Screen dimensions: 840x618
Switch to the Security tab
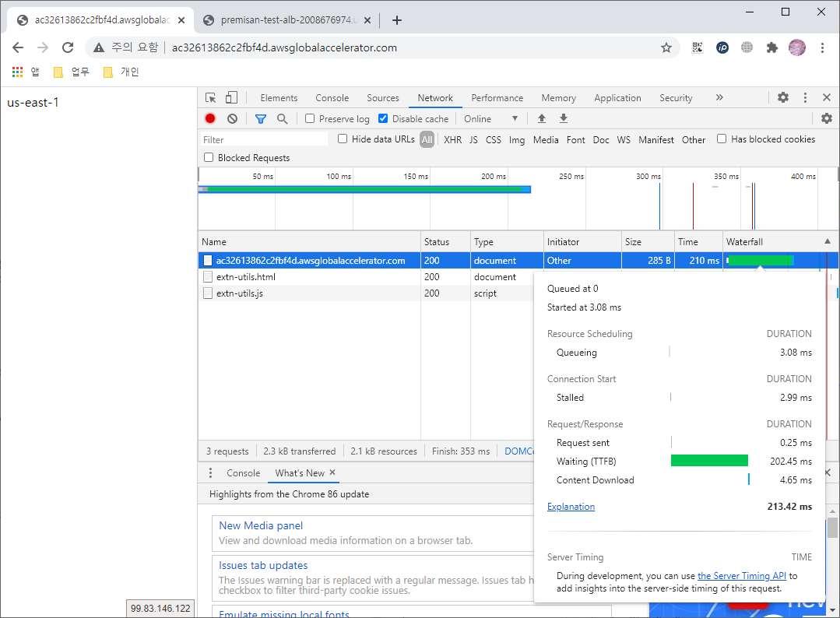[x=676, y=98]
